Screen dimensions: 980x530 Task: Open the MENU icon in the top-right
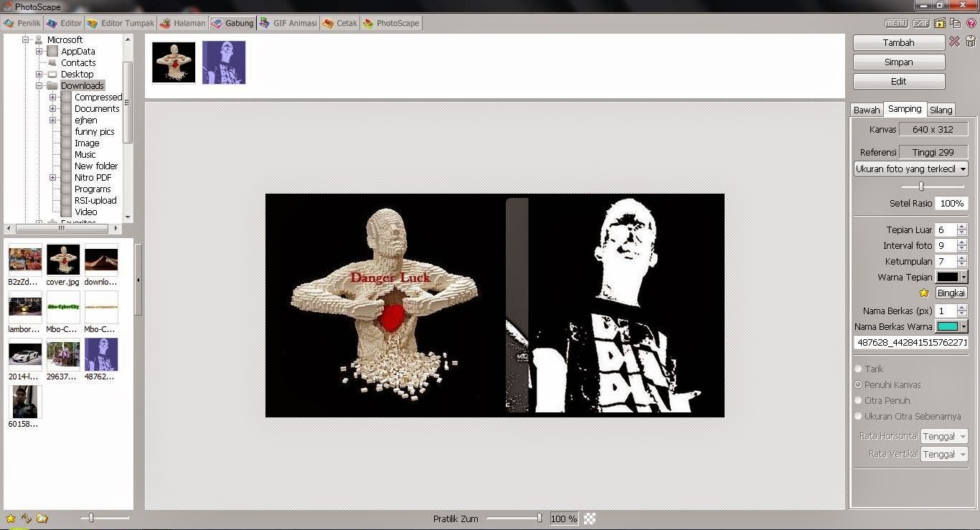tap(897, 23)
